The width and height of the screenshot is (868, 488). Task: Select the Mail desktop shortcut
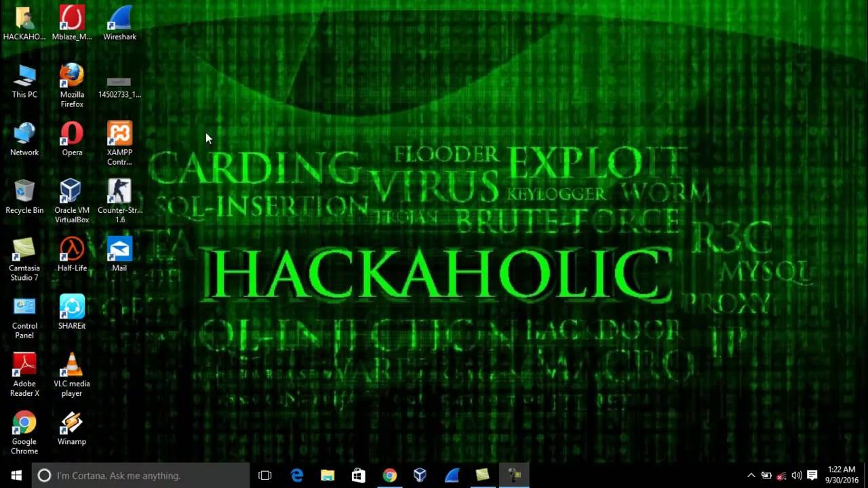[x=119, y=255]
